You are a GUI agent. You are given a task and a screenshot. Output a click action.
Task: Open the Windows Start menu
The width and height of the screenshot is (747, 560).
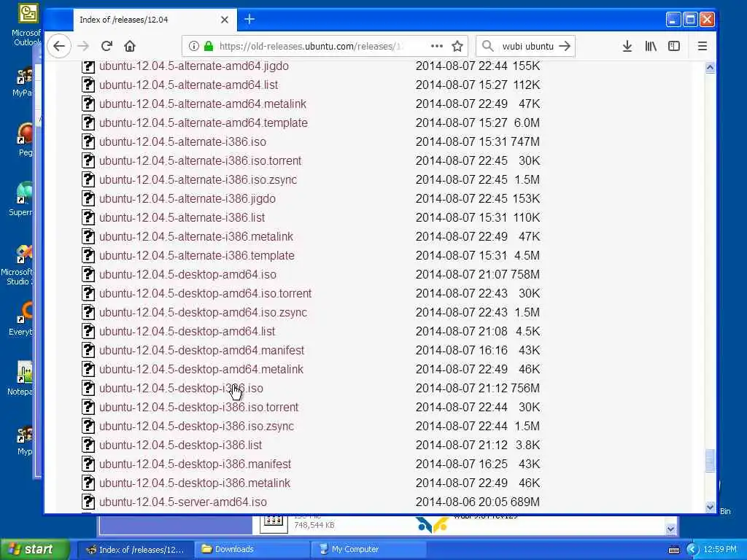coord(34,550)
